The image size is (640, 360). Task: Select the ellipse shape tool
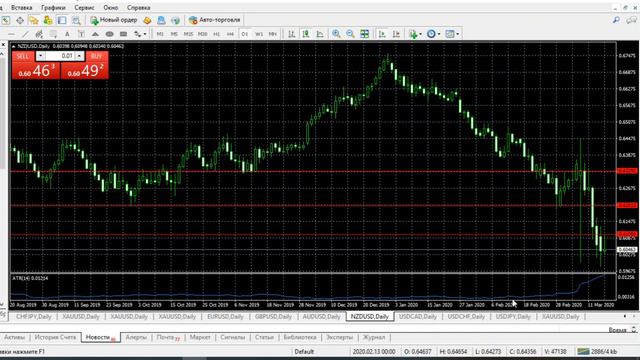pos(109,34)
